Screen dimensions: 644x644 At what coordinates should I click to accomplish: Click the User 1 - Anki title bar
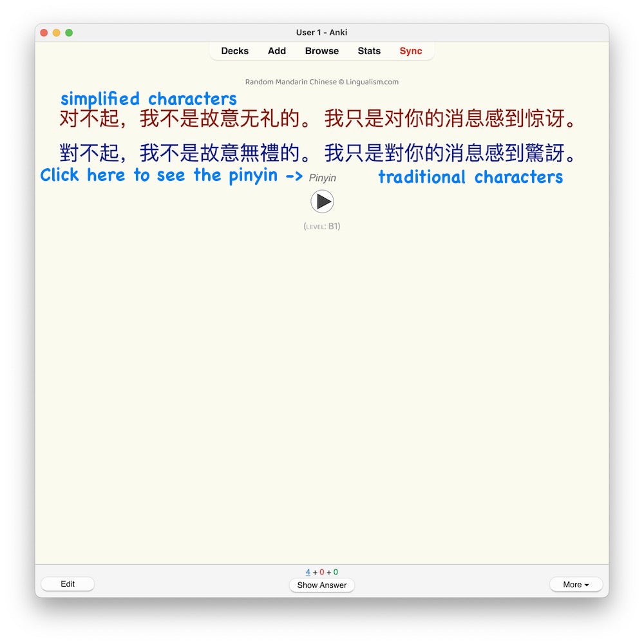point(322,32)
